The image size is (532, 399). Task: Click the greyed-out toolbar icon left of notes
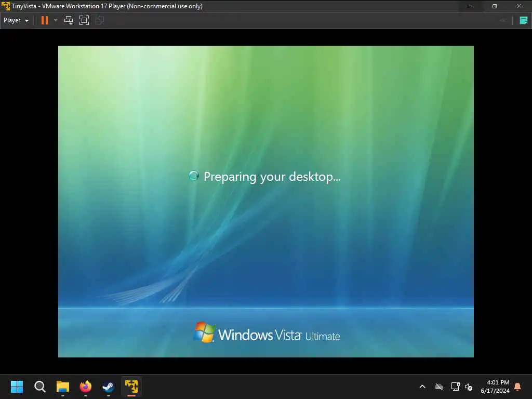pos(503,20)
